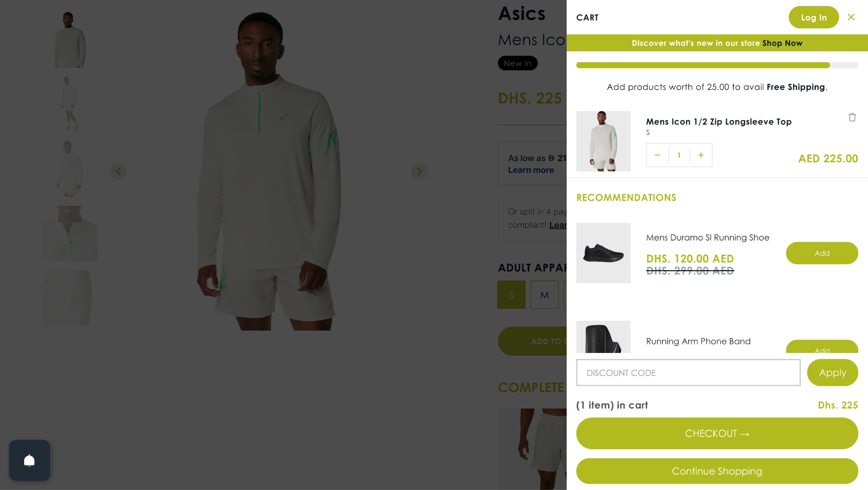Show previous product image with left arrow

[118, 171]
